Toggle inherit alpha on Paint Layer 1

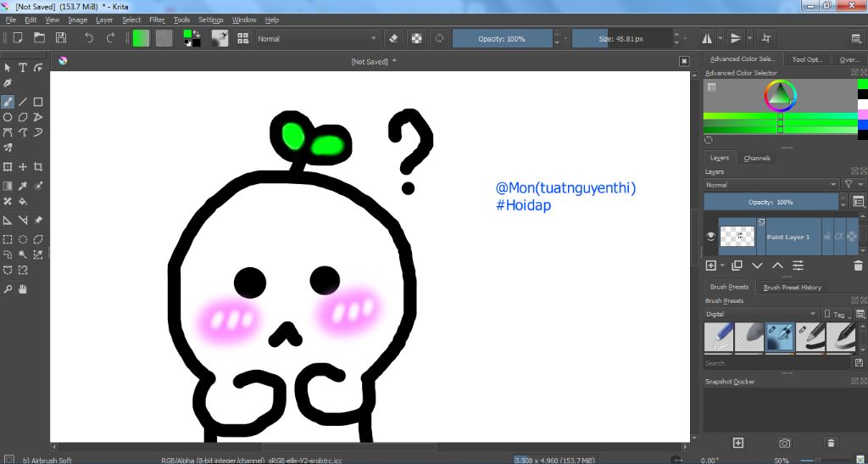click(x=839, y=237)
